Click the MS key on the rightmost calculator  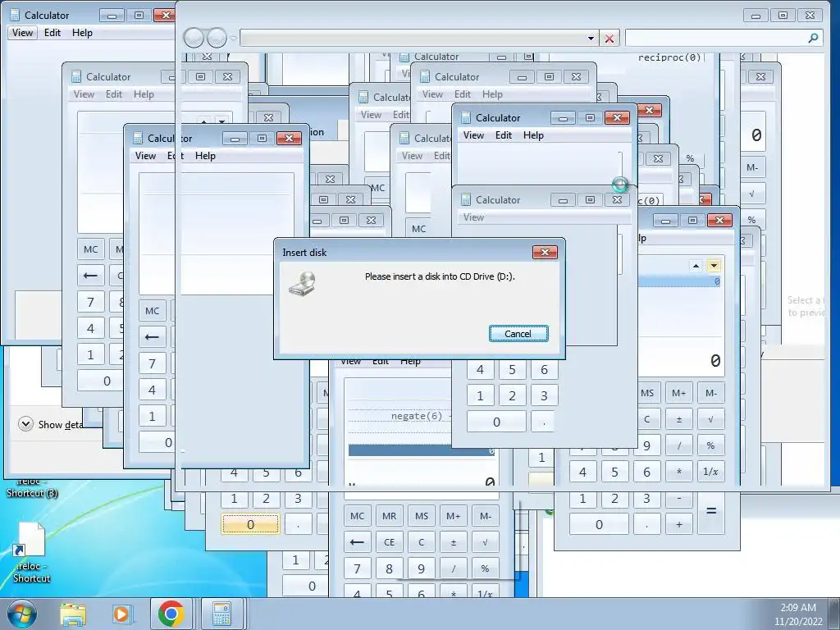(648, 393)
